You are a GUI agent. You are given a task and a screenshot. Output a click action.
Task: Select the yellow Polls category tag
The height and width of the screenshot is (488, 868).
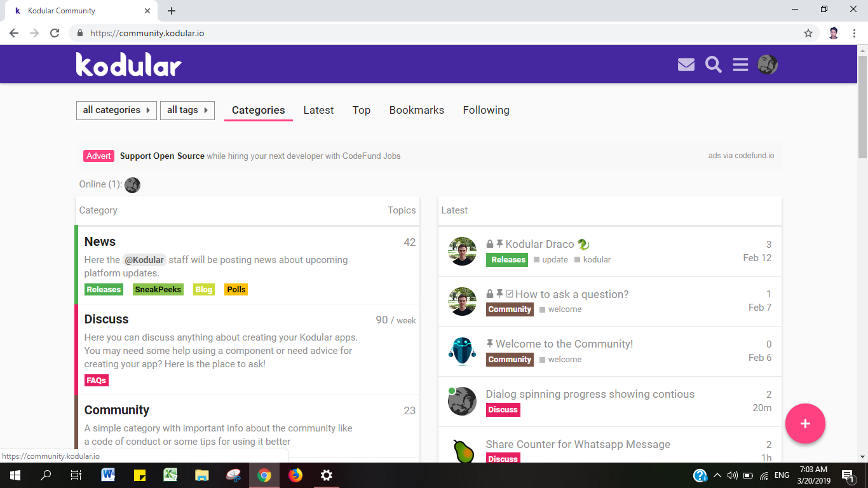(x=236, y=289)
